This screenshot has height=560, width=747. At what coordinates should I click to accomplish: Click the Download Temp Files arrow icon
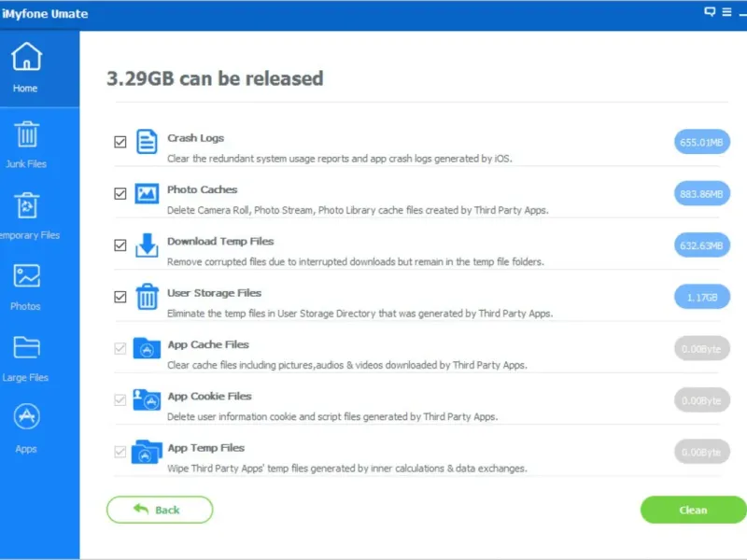pos(147,245)
